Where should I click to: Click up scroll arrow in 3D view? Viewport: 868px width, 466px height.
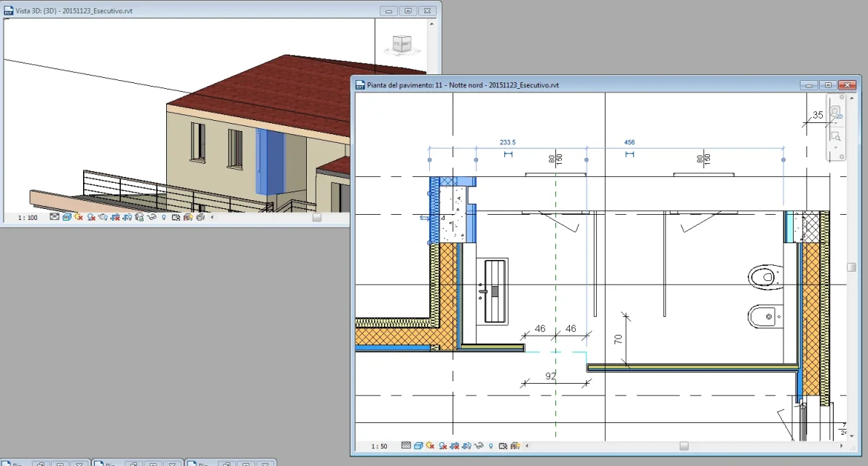pos(431,24)
